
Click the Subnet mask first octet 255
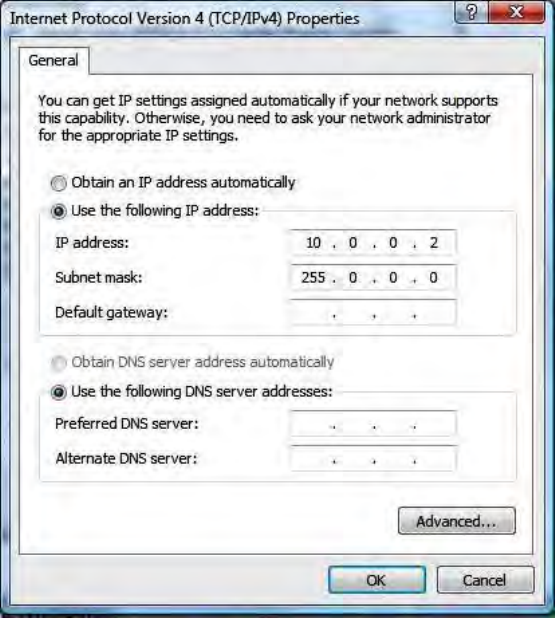[x=313, y=277]
